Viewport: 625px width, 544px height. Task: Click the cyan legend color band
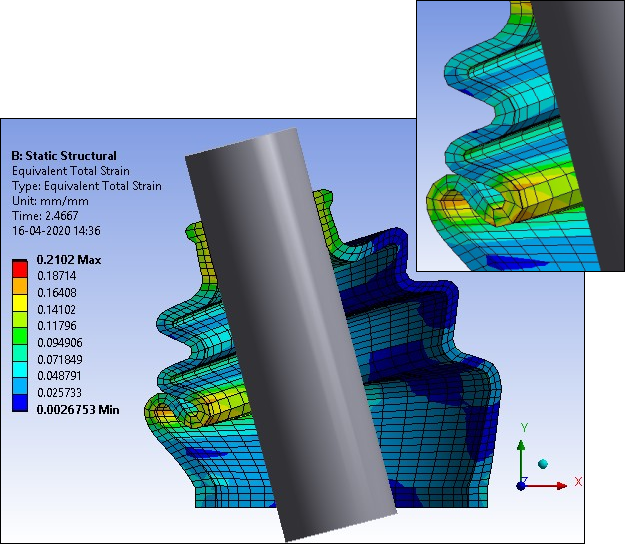point(20,369)
